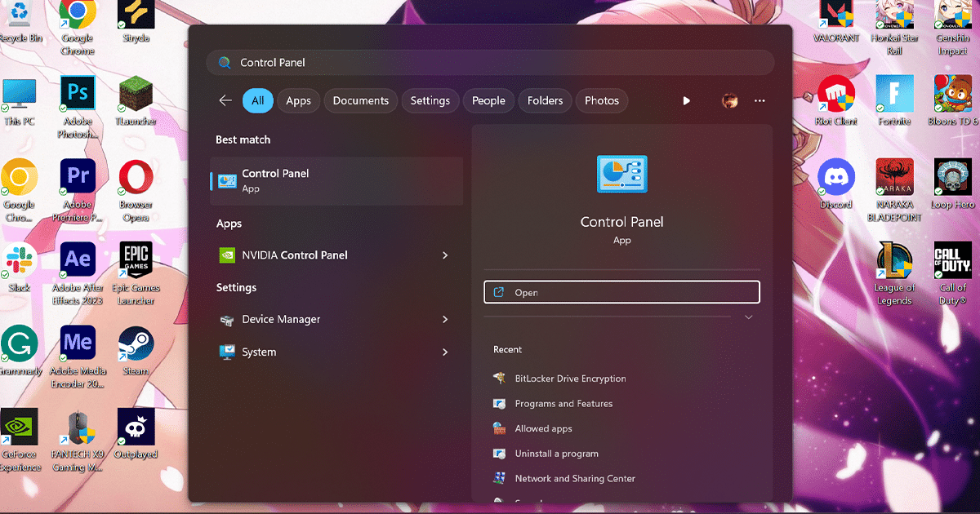Launch League of Legends shortcut
Screen dimensions: 980x514
894,261
